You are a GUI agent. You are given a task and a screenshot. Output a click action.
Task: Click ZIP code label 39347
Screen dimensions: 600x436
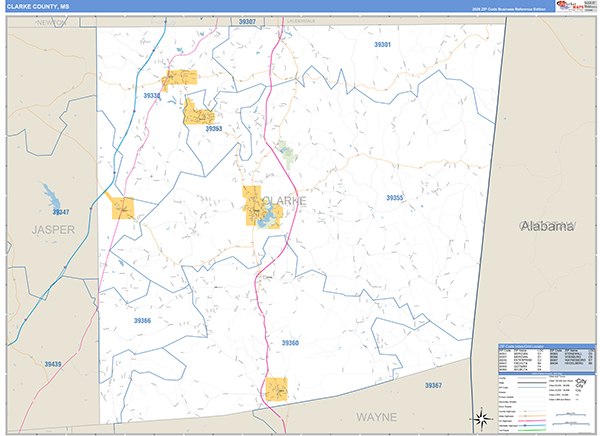61,212
